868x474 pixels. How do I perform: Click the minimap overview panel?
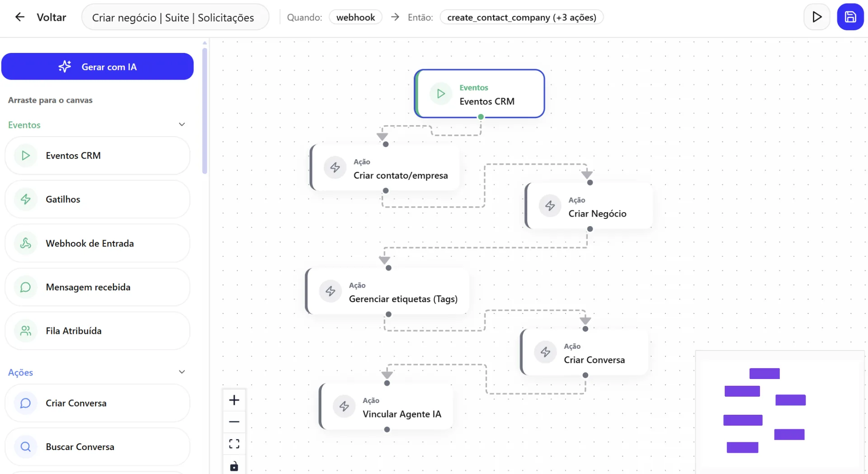(x=779, y=412)
